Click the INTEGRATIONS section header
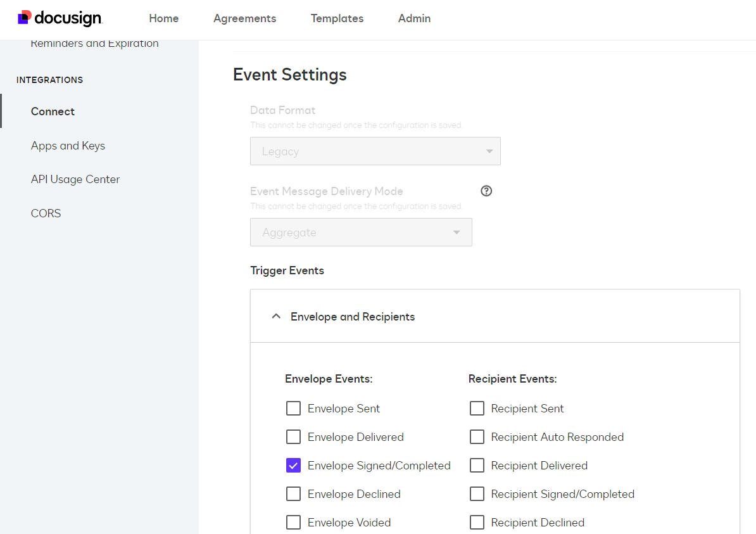The height and width of the screenshot is (534, 756). coord(49,80)
